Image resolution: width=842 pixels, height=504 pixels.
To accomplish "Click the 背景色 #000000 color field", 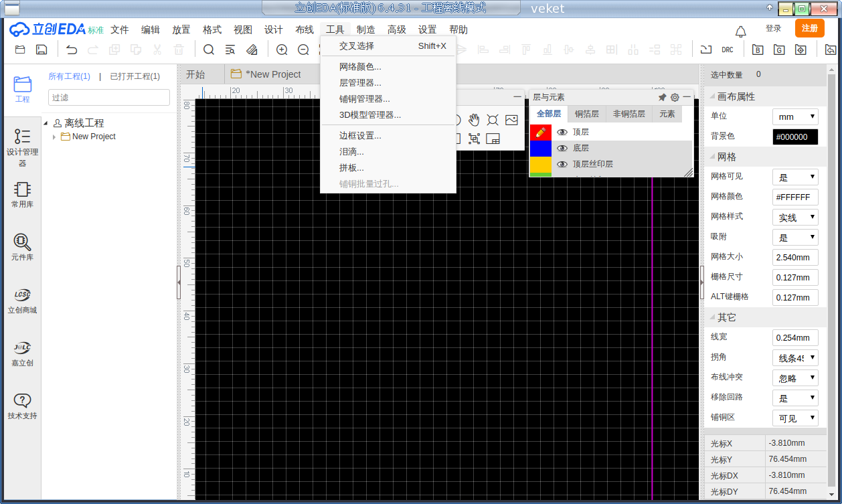I will pos(795,137).
